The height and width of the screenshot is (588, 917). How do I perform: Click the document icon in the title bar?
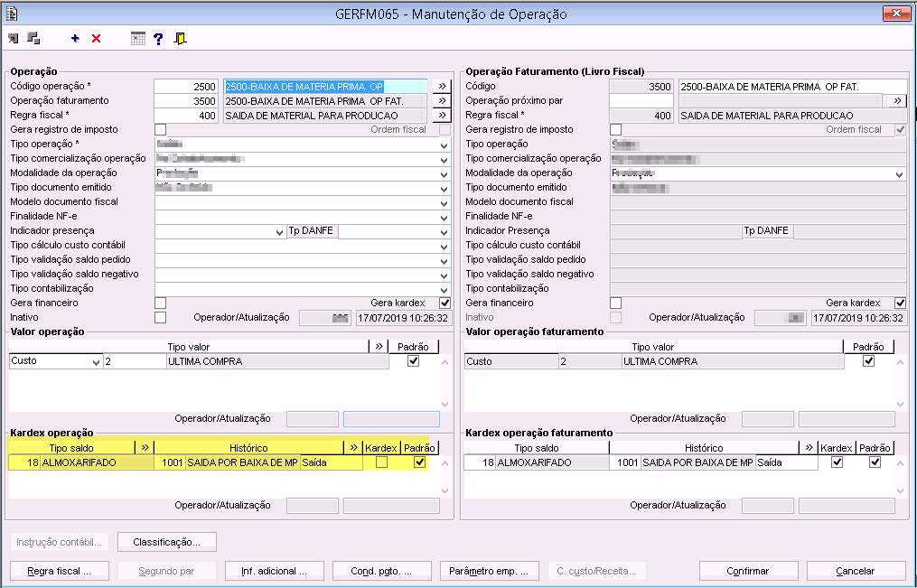tap(11, 13)
